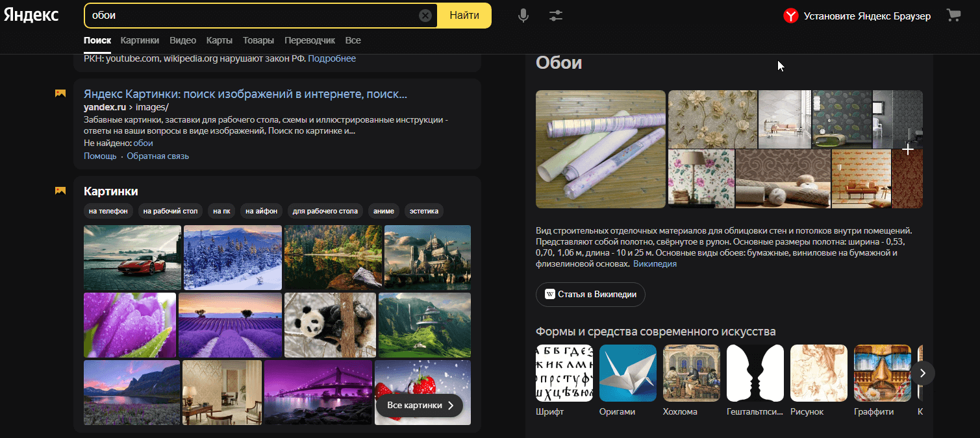
Task: Open the red sports car wallpaper thumbnail
Action: [x=132, y=258]
